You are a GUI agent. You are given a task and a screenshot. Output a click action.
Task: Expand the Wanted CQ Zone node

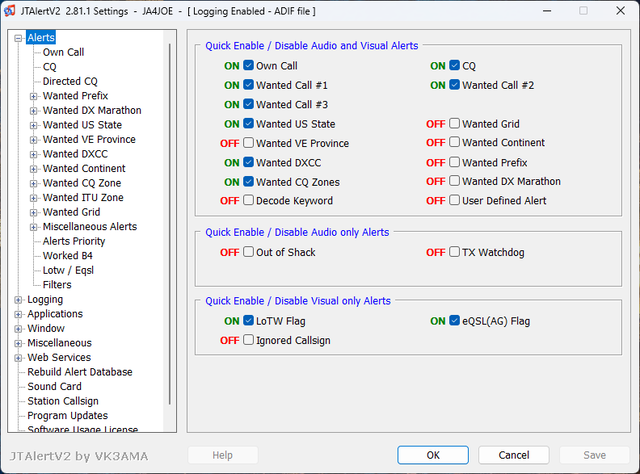(x=33, y=184)
